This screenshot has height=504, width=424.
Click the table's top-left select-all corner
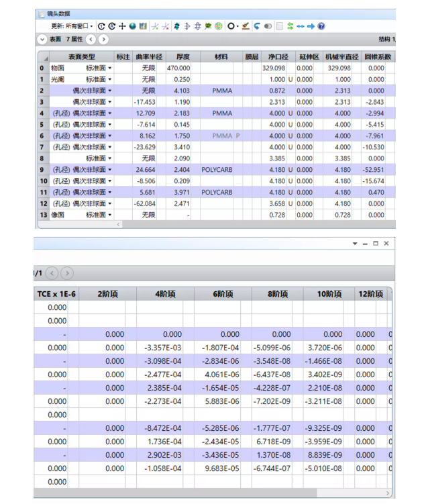click(x=44, y=57)
